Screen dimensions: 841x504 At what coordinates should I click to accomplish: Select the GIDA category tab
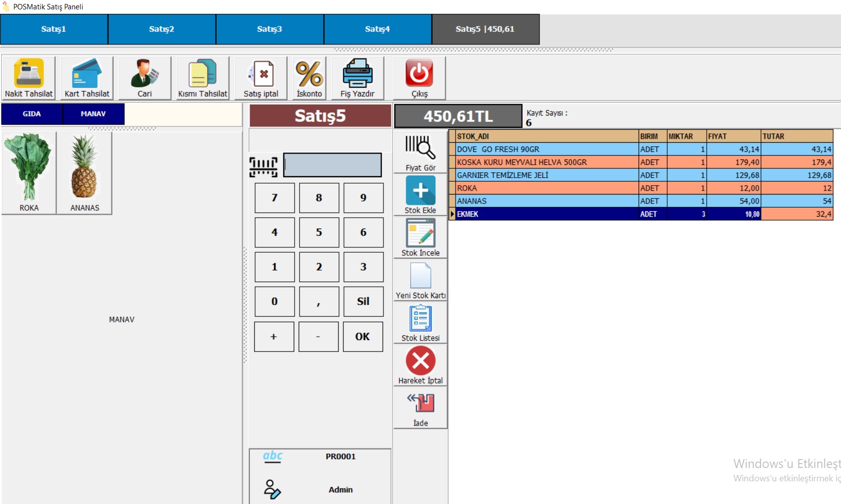click(32, 114)
